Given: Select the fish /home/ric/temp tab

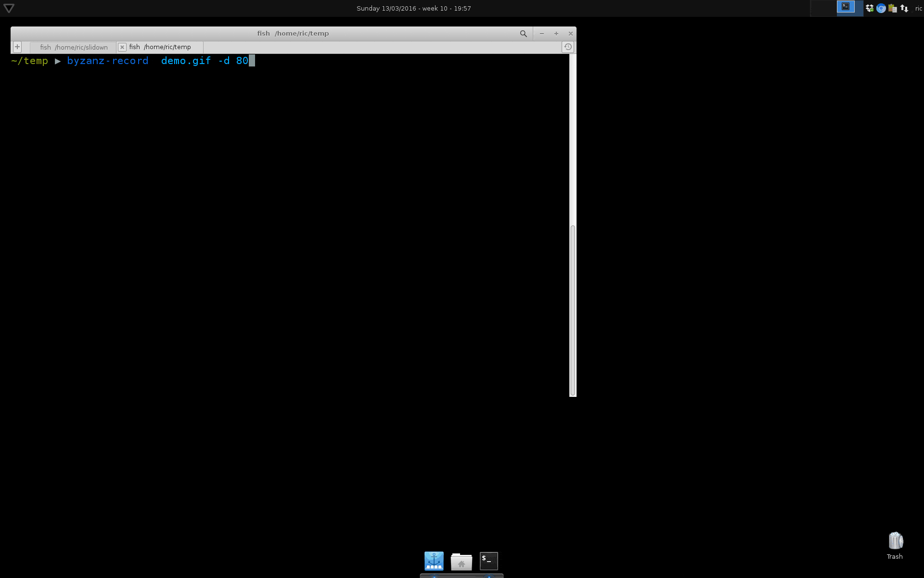Looking at the screenshot, I should click(x=160, y=47).
